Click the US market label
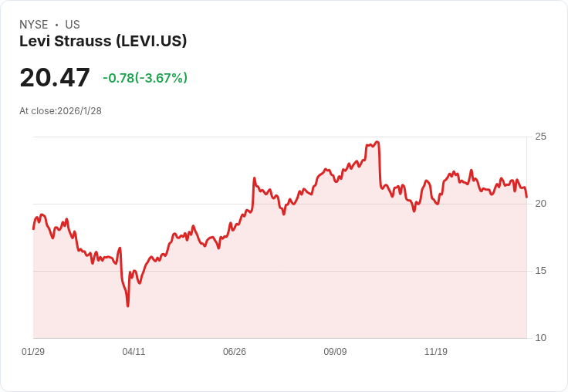The width and height of the screenshot is (568, 392). pos(73,25)
